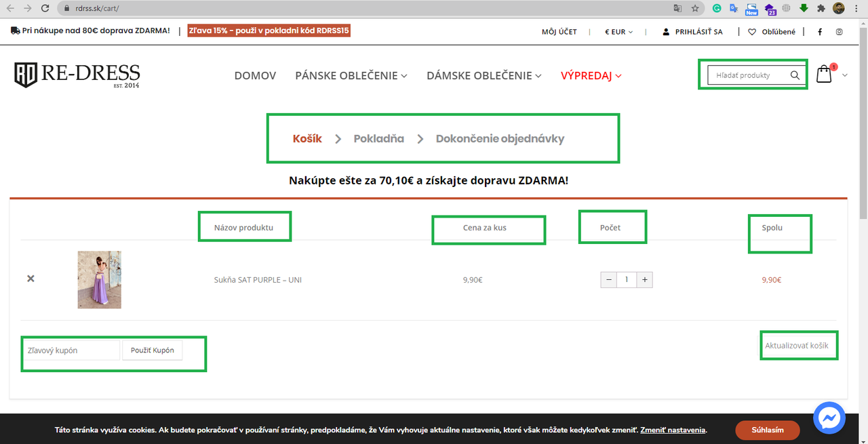Click the browser forward arrow
The image size is (868, 444).
[x=27, y=8]
